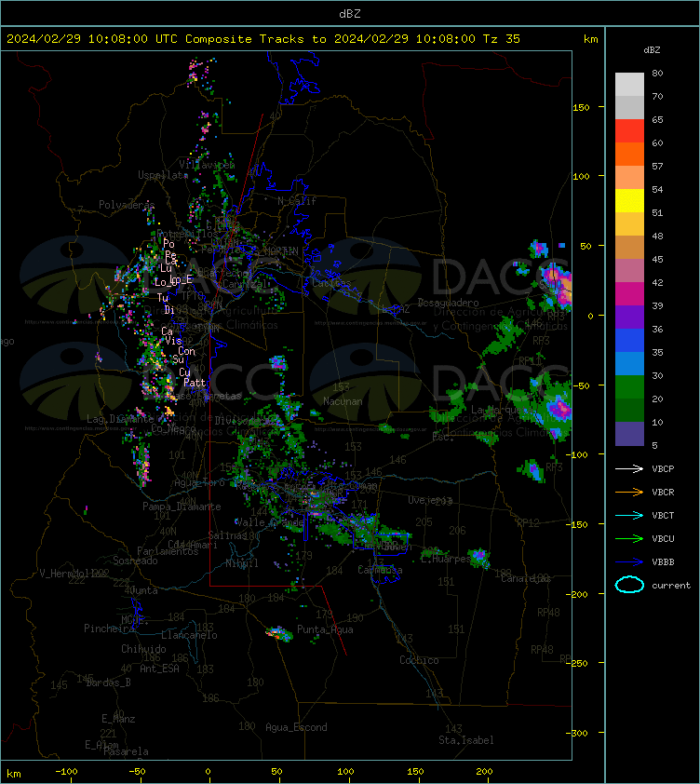Pick the dark orange 57–60 dBZ swatch
Screen dimensions: 700x784
[629, 154]
